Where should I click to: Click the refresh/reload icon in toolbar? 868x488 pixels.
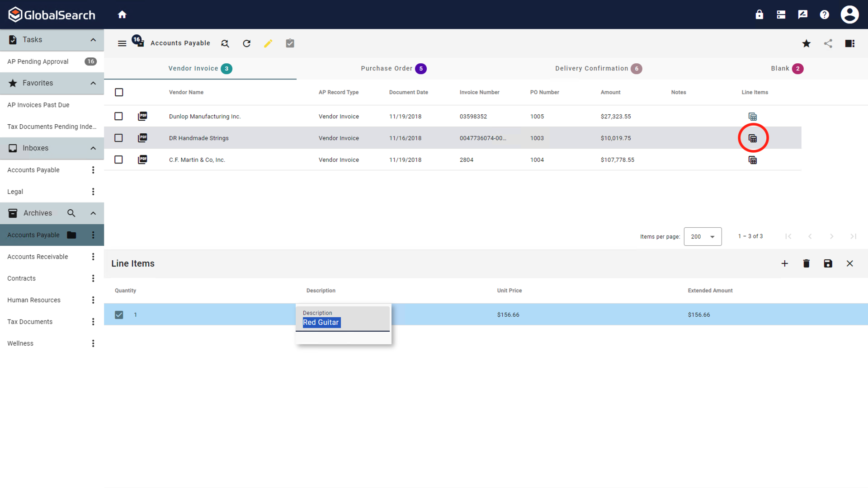point(246,43)
